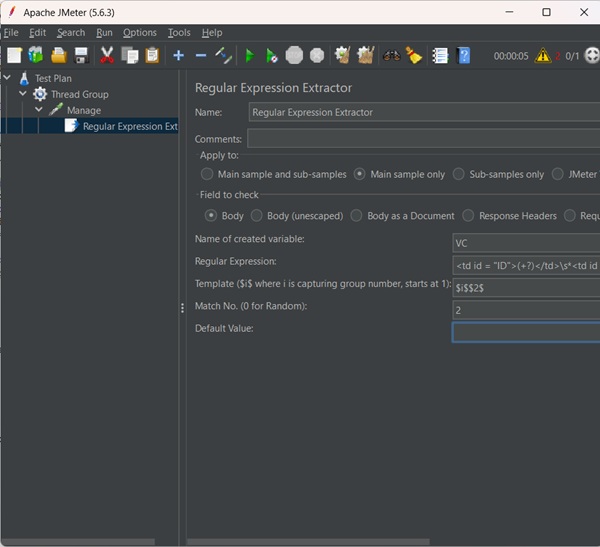Click the Shutdown icon

click(317, 56)
